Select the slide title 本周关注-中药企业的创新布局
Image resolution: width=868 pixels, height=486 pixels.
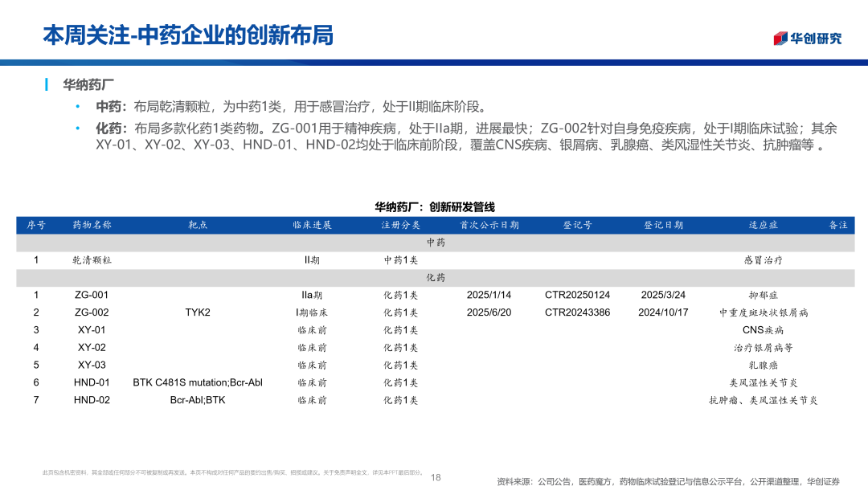[188, 35]
